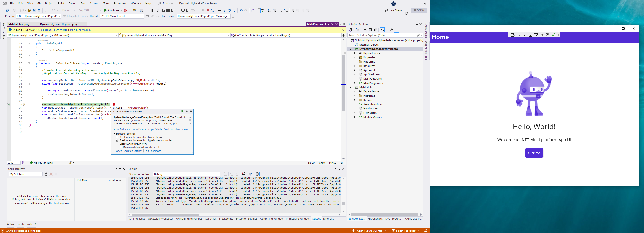Expand Dependencies under MyModule project
Viewport: 644px width, 233px height.
355,91
